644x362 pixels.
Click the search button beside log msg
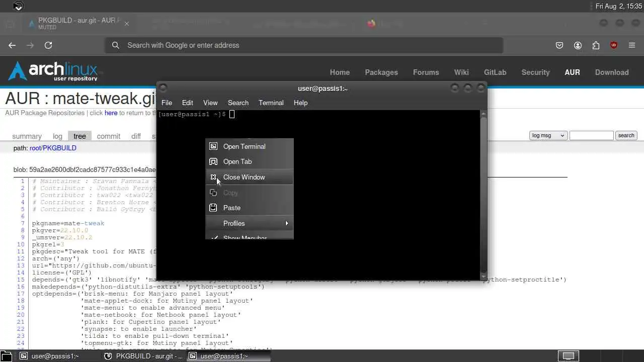tap(626, 135)
